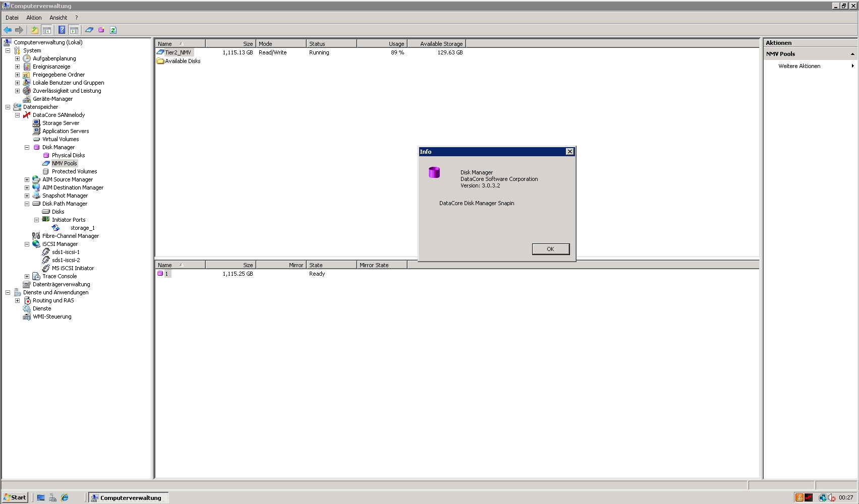Collapse the Disk Manager node
Viewport: 859px width, 504px height.
click(x=27, y=147)
